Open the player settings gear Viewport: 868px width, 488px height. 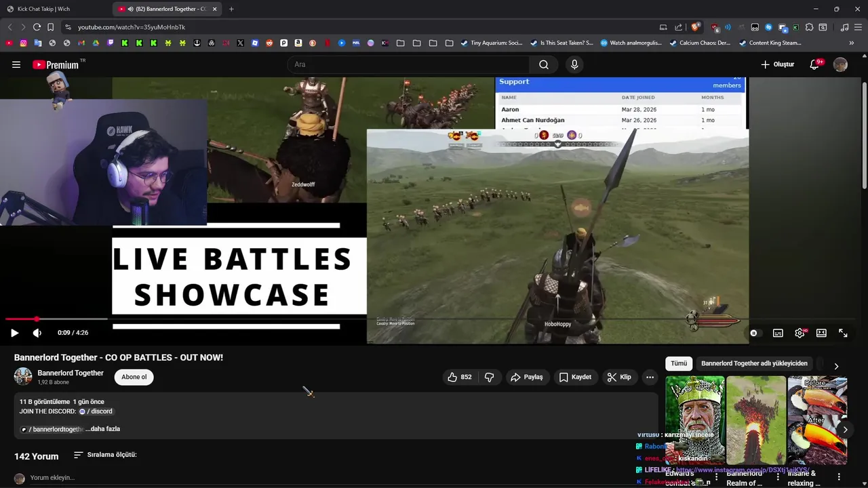[800, 333]
